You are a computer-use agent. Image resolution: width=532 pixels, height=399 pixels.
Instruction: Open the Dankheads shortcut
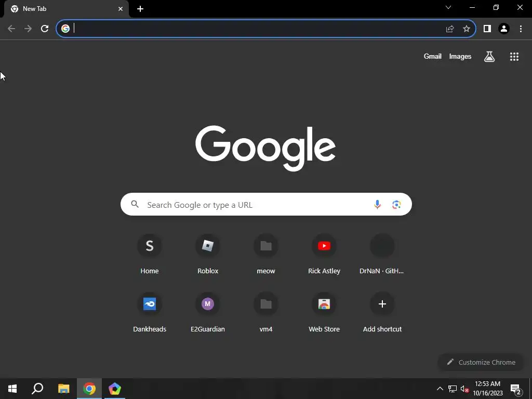point(150,312)
